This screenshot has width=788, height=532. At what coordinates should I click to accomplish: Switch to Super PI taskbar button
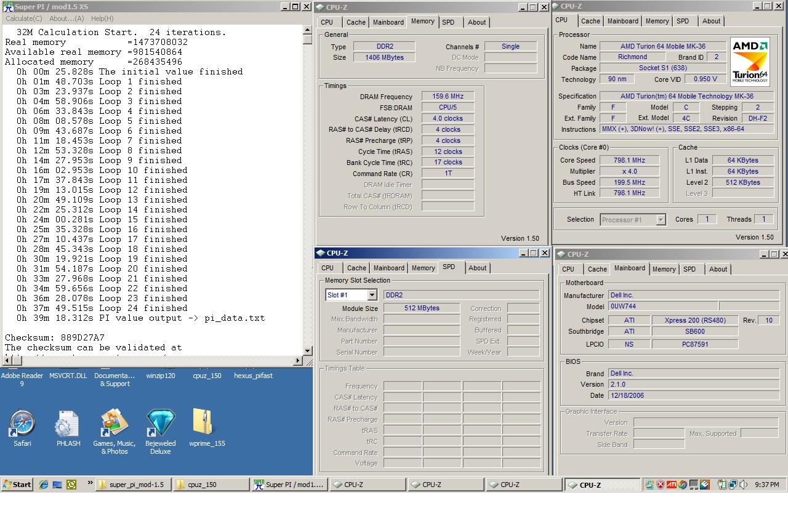click(290, 485)
